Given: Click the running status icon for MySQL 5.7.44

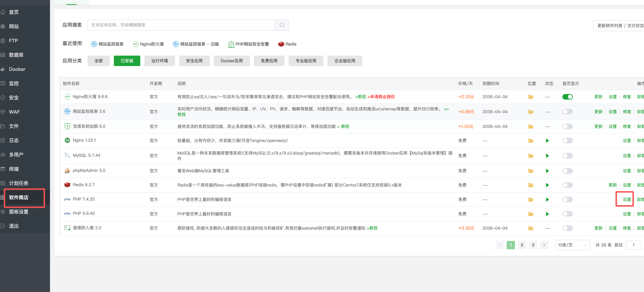Looking at the screenshot, I should (x=547, y=156).
